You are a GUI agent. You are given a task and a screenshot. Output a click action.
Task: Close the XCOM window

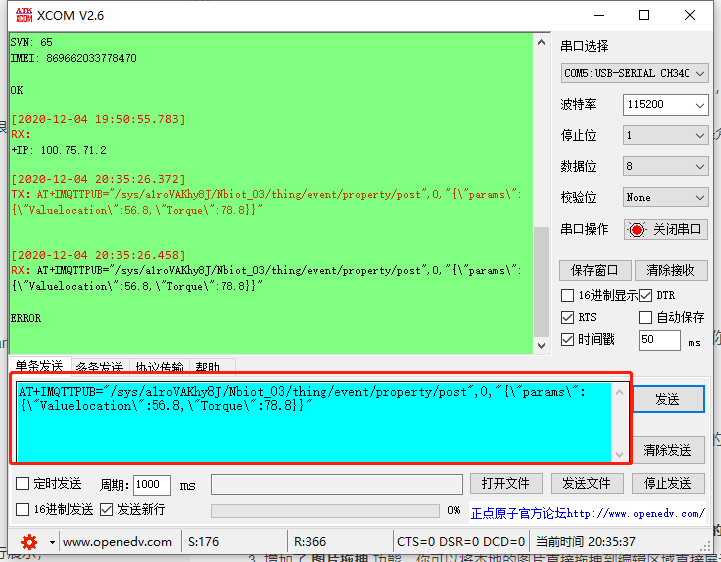690,15
